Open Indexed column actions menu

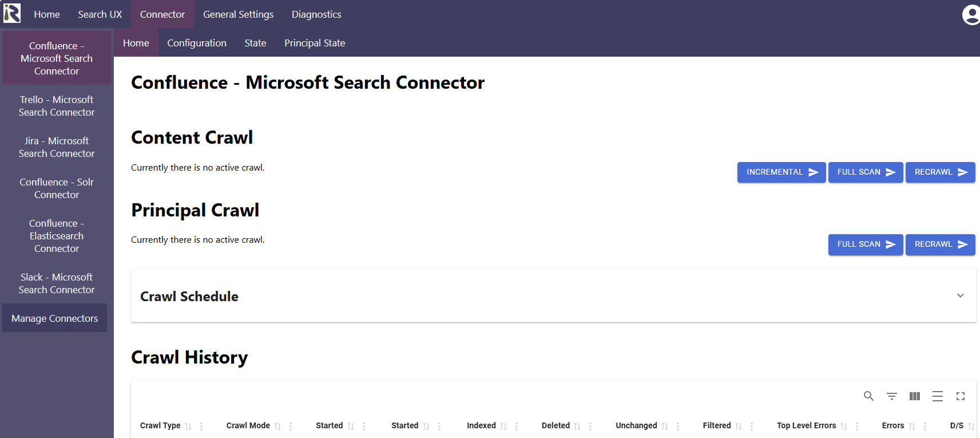pyautogui.click(x=517, y=426)
